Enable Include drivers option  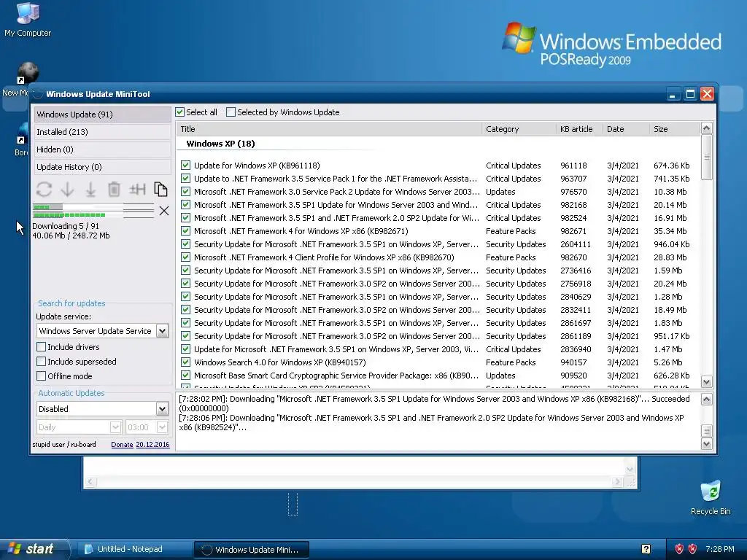42,346
